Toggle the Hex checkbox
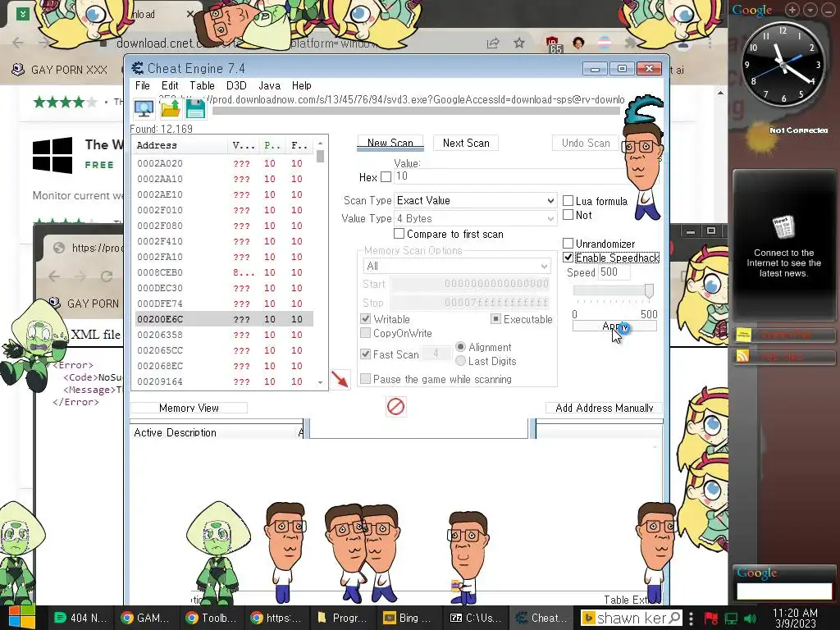The height and width of the screenshot is (630, 840). pyautogui.click(x=386, y=177)
